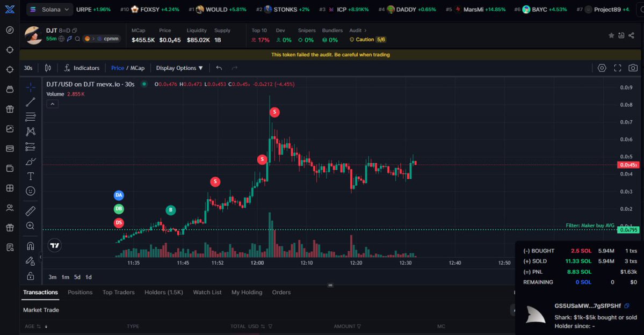644x335 pixels.
Task: Open the Orders tab
Action: (281, 292)
